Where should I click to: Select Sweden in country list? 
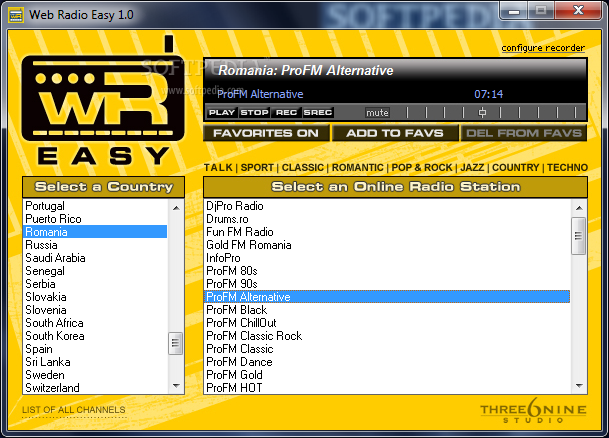point(95,375)
